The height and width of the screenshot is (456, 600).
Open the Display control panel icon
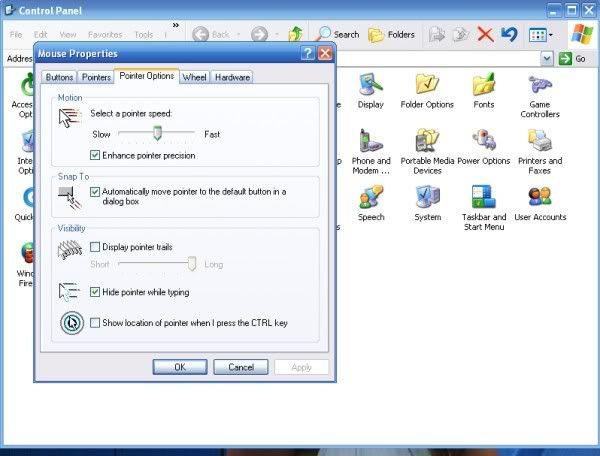[370, 90]
